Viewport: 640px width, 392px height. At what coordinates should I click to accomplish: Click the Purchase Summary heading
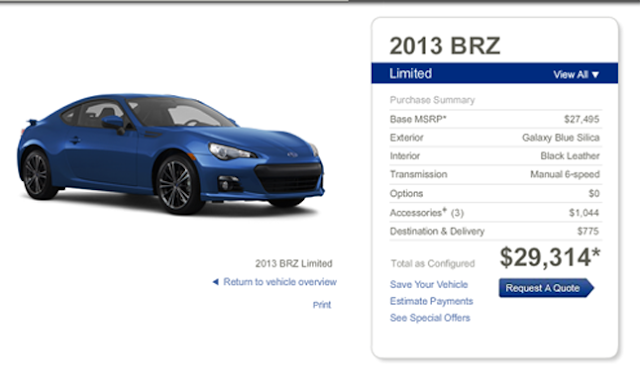coord(432,100)
